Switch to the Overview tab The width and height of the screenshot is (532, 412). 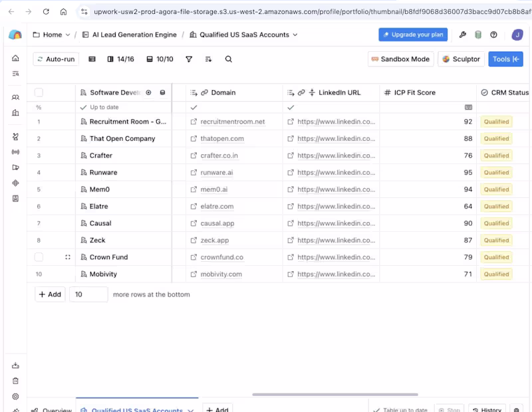52,409
